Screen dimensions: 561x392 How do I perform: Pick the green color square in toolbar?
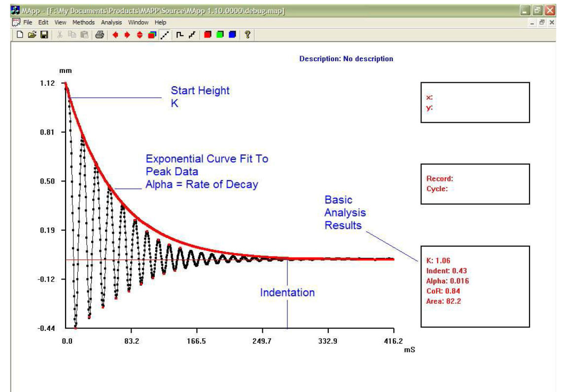[220, 35]
